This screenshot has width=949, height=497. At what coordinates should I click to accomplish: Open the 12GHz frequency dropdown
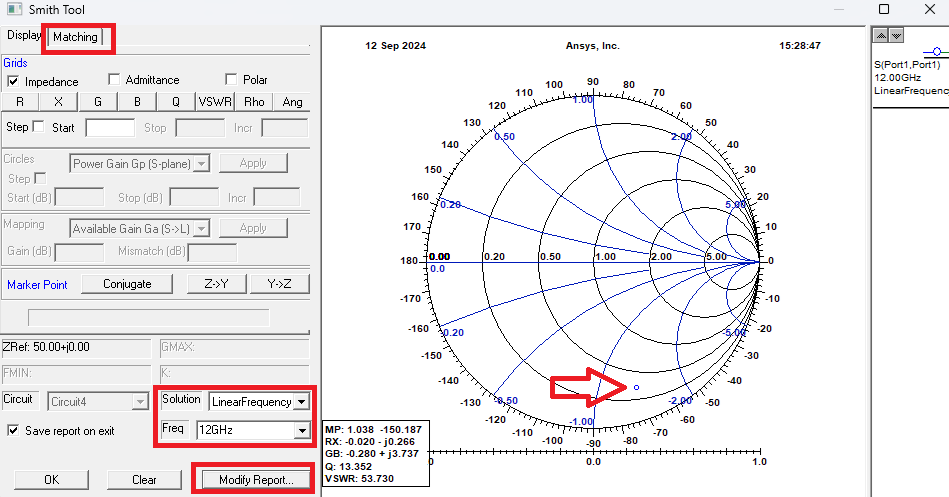301,430
